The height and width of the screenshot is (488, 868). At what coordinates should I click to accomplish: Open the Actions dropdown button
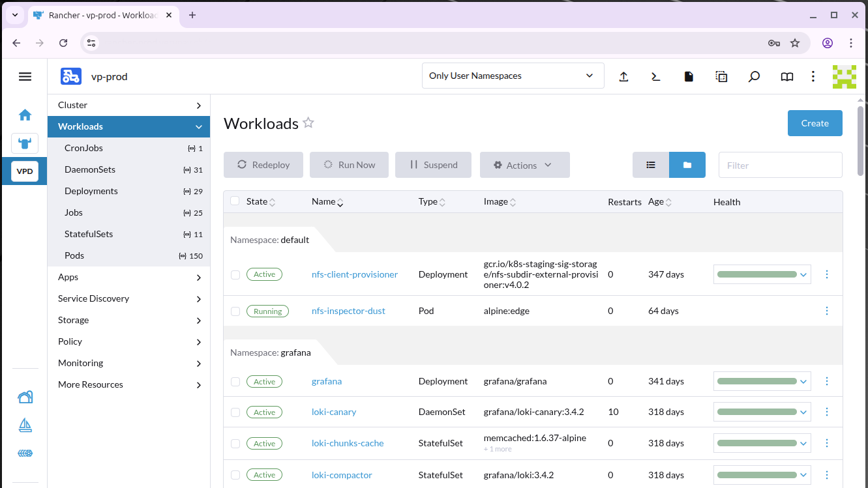(524, 165)
